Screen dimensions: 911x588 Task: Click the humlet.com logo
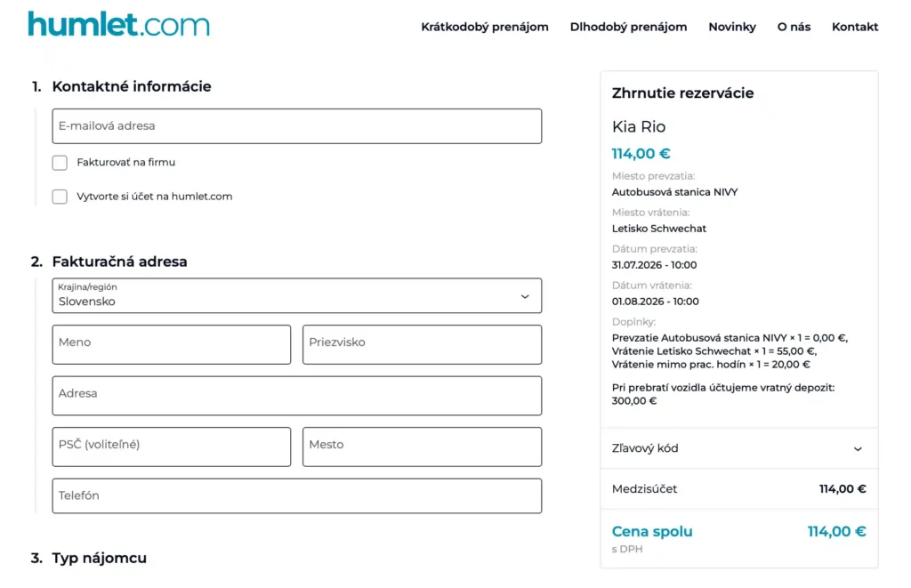118,24
